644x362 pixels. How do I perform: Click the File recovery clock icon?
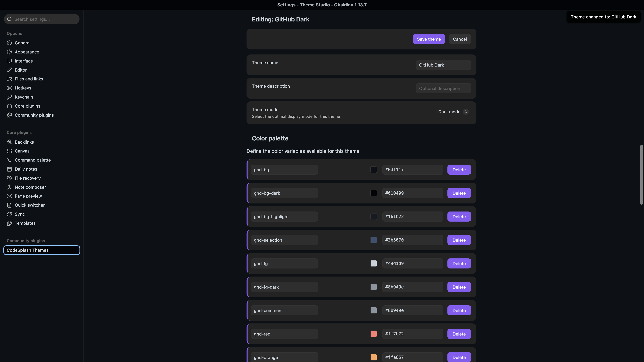pyautogui.click(x=9, y=178)
